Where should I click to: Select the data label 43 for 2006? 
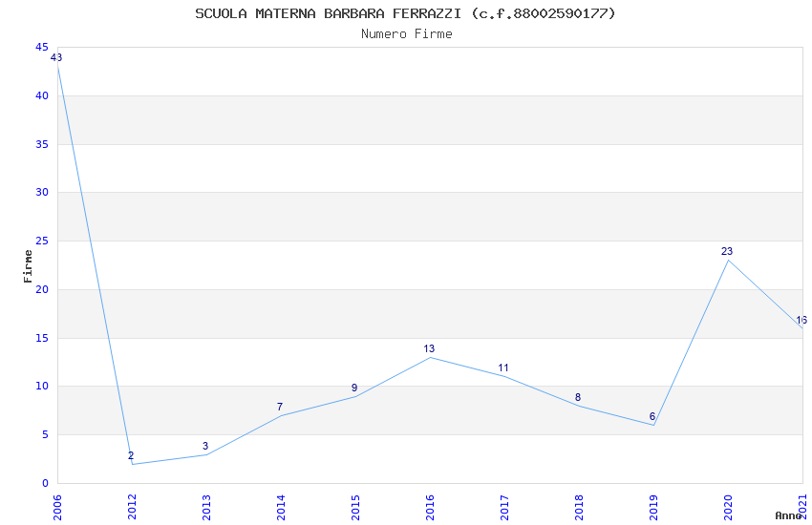click(x=56, y=57)
